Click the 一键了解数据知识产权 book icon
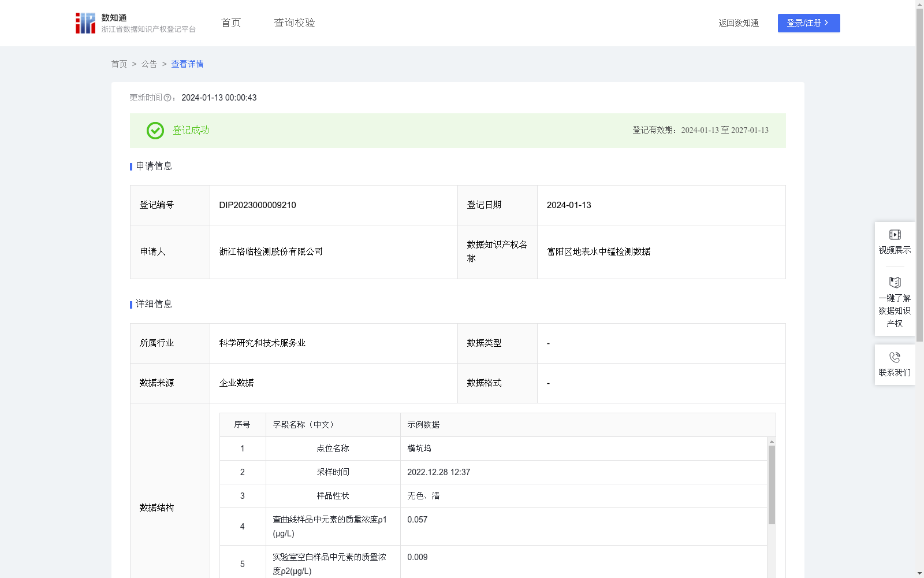The image size is (924, 578). (x=895, y=283)
